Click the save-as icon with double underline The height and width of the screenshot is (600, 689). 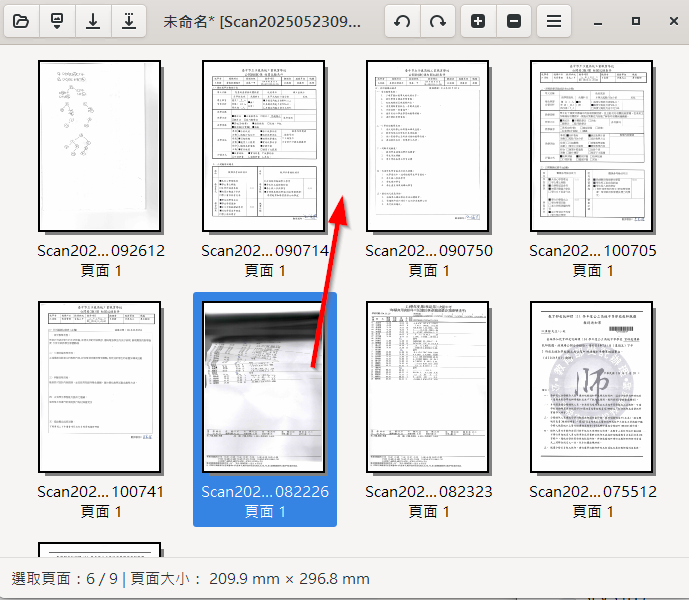pos(128,21)
